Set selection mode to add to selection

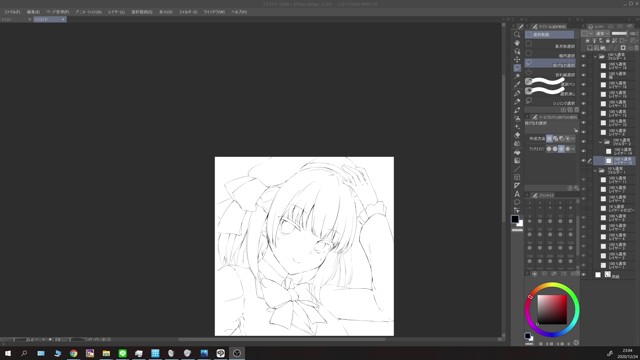pyautogui.click(x=556, y=139)
